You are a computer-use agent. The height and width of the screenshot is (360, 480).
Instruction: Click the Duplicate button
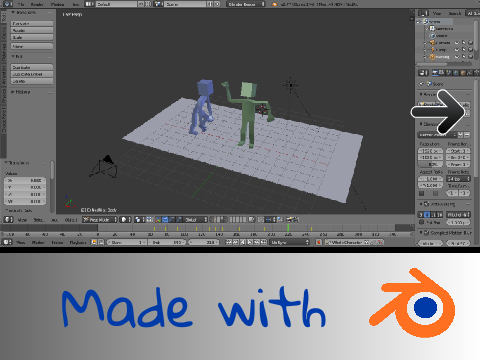(x=32, y=67)
